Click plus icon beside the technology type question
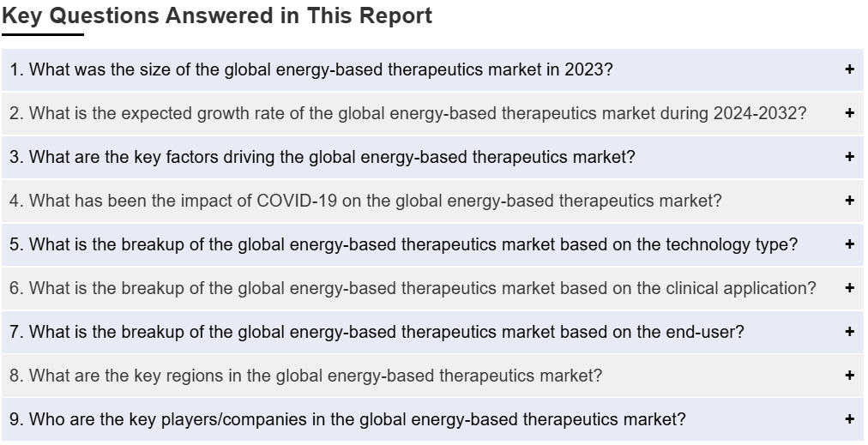 point(850,244)
